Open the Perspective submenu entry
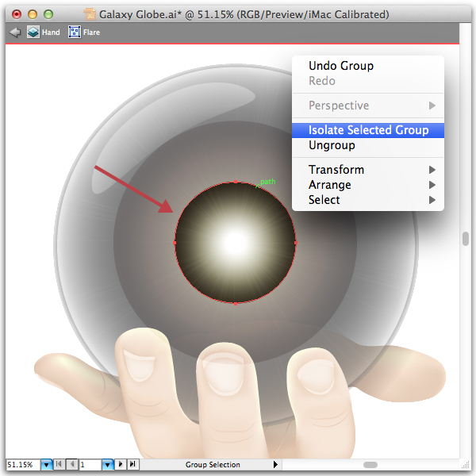The width and height of the screenshot is (476, 476). tap(368, 106)
